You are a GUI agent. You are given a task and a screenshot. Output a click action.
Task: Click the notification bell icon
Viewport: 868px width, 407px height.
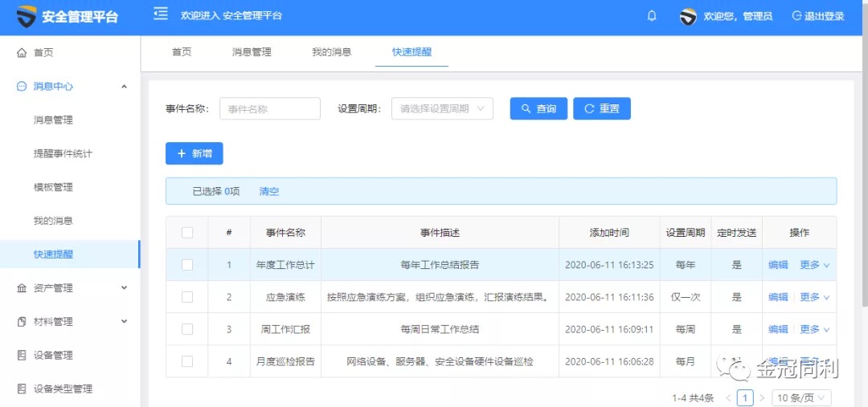(x=652, y=16)
